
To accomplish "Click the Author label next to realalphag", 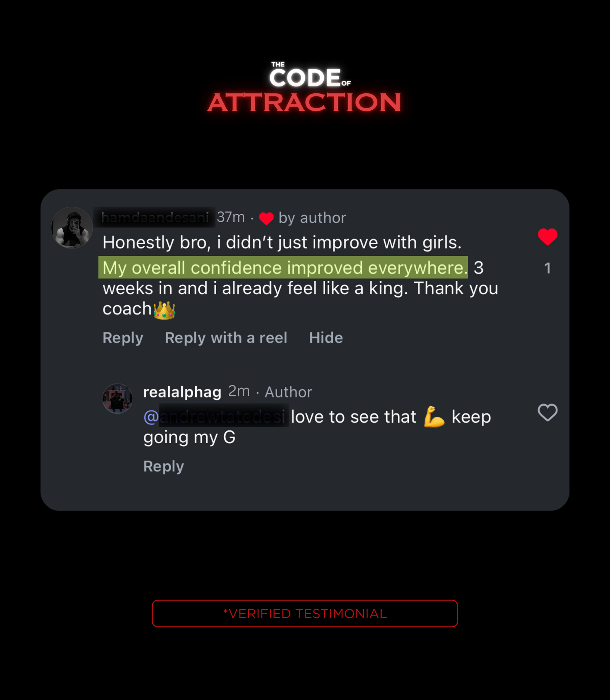I will (288, 392).
